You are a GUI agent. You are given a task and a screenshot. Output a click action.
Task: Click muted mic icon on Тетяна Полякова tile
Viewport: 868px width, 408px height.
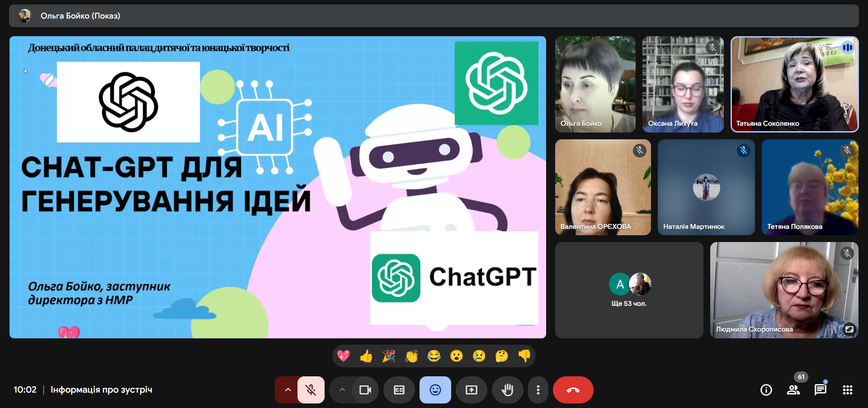point(847,150)
